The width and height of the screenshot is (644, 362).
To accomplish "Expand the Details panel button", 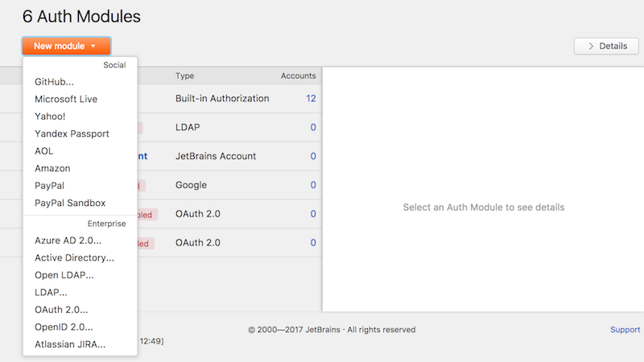I will pos(606,46).
